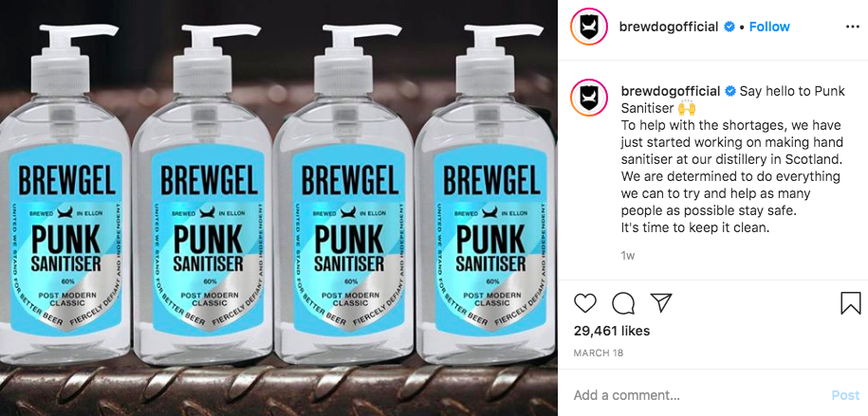Save the post with the bookmark icon
868x416 pixels.
[x=850, y=302]
